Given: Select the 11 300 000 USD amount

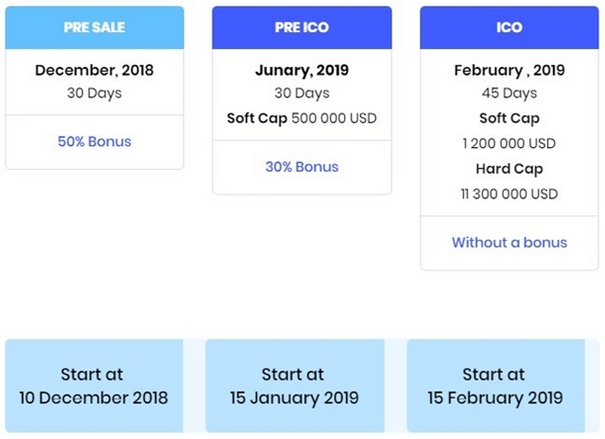Looking at the screenshot, I should (x=509, y=194).
